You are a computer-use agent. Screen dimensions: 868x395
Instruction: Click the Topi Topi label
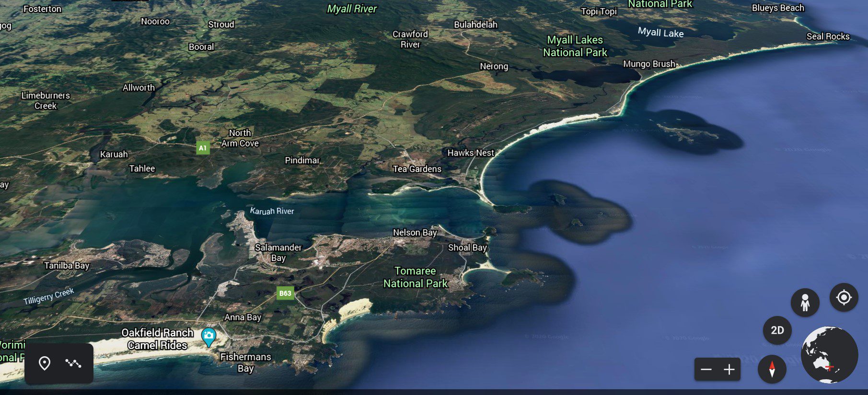tap(599, 11)
